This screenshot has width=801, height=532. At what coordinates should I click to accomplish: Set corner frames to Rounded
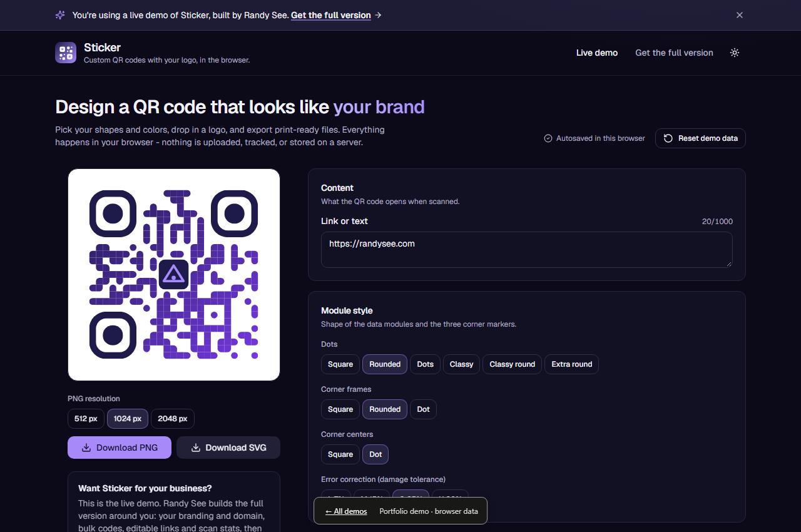point(385,409)
